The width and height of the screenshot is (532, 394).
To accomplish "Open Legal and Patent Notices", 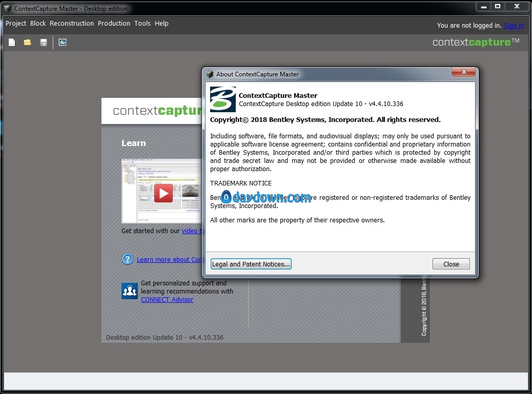I will click(x=251, y=264).
